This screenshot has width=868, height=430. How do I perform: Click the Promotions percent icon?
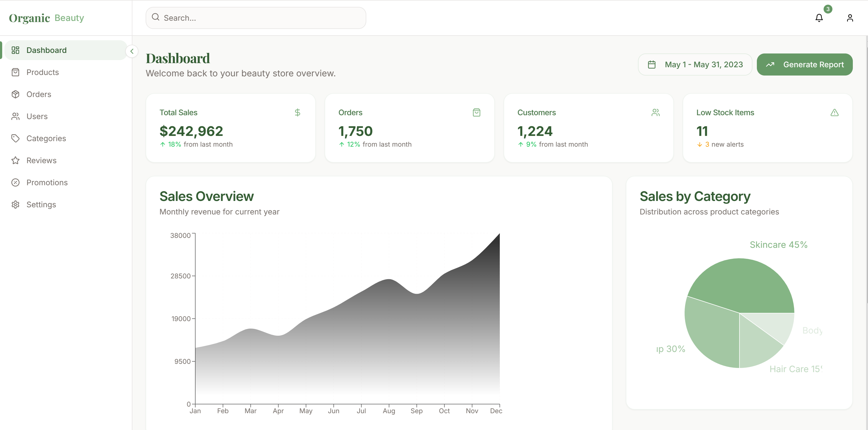[15, 182]
